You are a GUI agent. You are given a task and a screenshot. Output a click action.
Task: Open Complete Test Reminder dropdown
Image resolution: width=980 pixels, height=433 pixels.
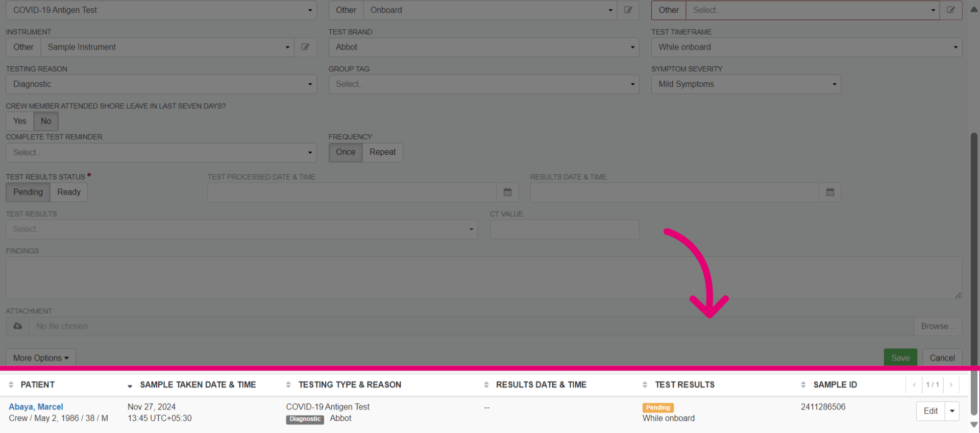tap(161, 153)
